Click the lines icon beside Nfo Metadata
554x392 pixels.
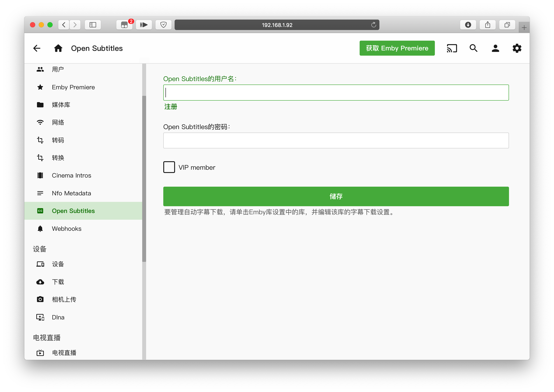tap(40, 193)
